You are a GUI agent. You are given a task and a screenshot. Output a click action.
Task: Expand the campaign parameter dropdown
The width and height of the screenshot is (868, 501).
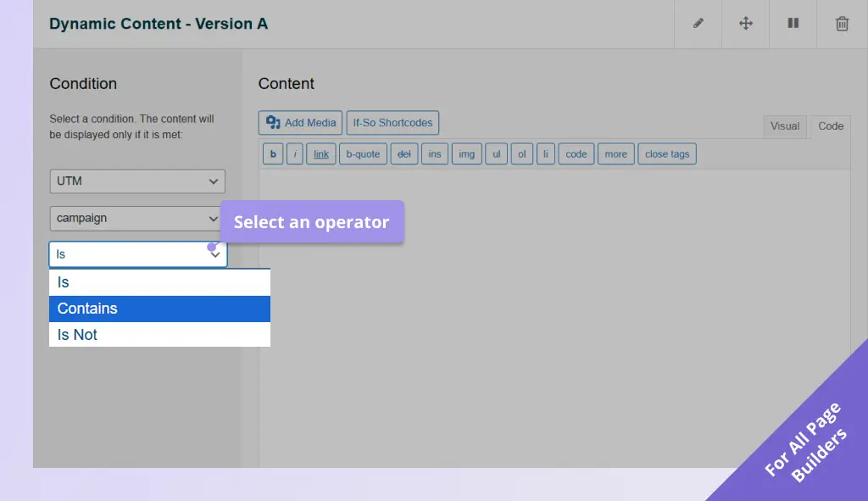tap(137, 218)
